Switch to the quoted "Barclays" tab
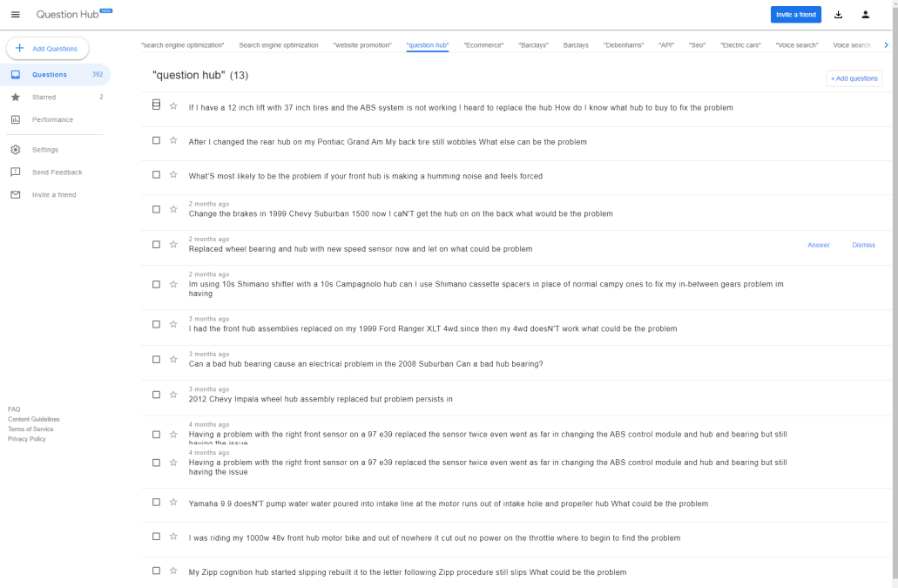The image size is (898, 588). (x=533, y=45)
